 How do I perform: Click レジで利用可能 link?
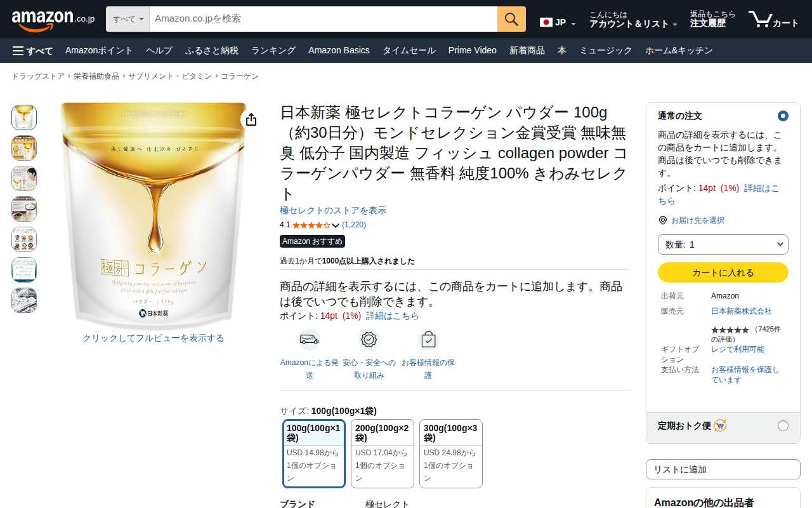tap(738, 349)
